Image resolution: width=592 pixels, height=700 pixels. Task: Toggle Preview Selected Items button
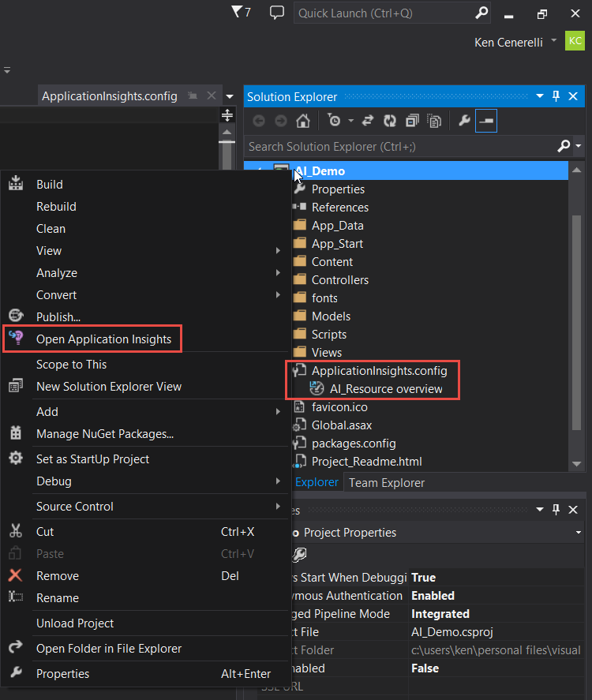[486, 121]
